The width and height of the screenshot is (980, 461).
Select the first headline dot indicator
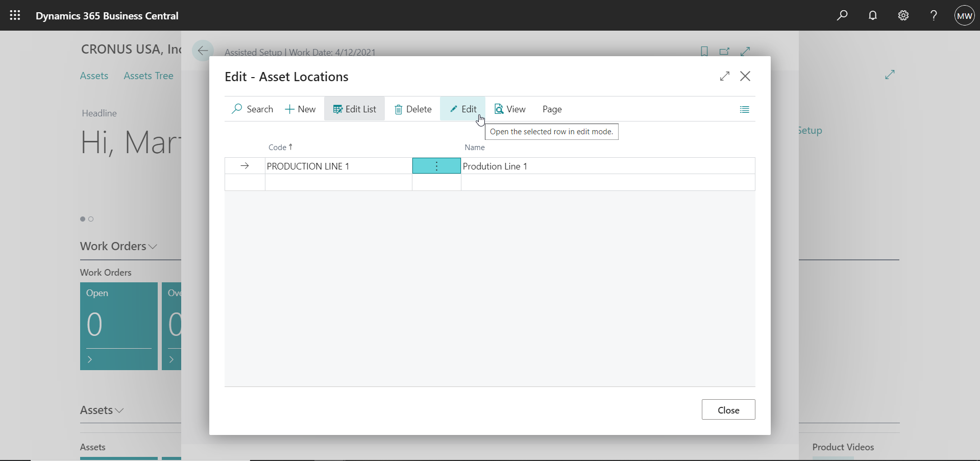83,219
